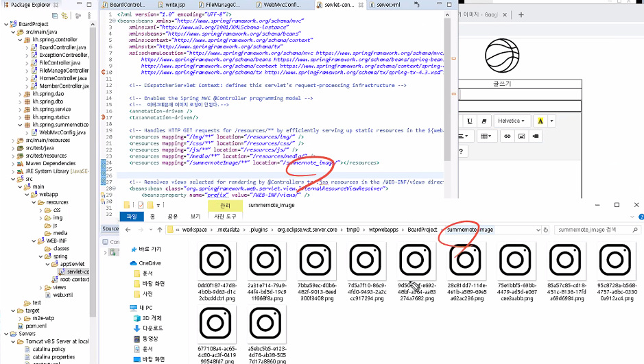Select OneDrive in navigation pane
The width and height of the screenshot is (644, 364).
150,263
